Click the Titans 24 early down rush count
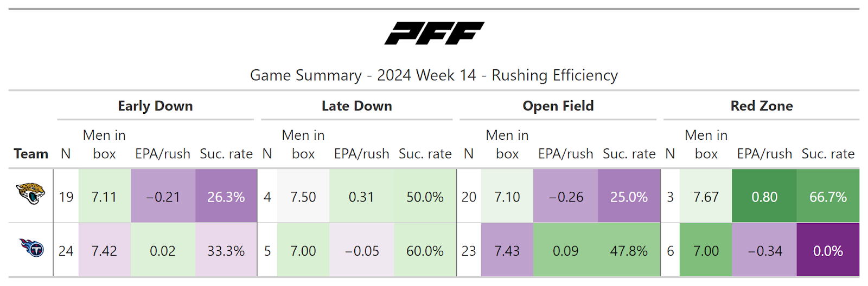Viewport: 868px width, 286px height. (66, 251)
